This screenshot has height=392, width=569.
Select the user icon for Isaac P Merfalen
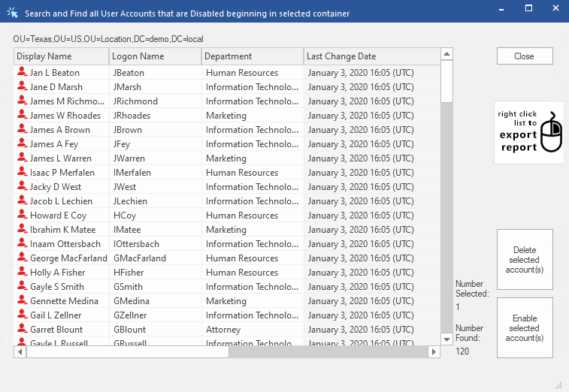point(22,173)
